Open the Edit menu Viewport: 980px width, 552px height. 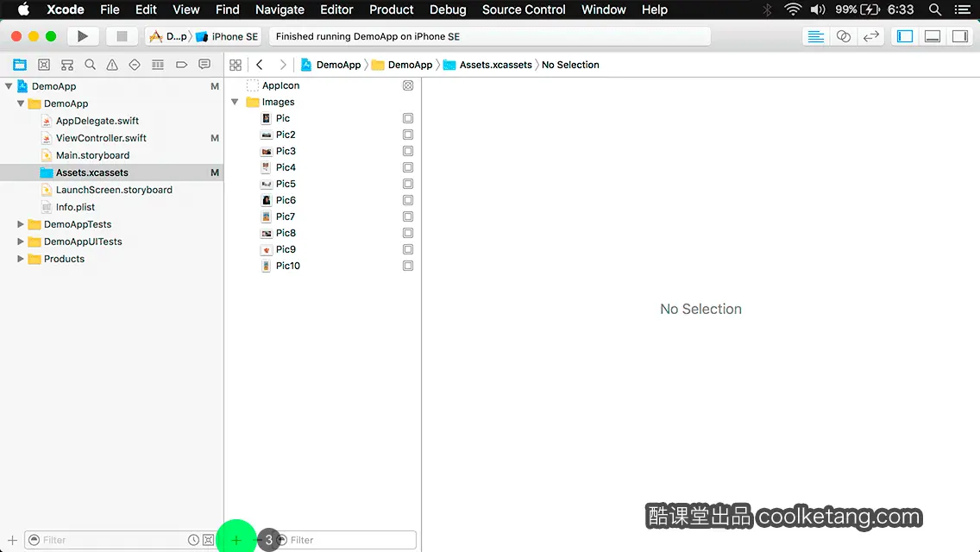(x=146, y=9)
